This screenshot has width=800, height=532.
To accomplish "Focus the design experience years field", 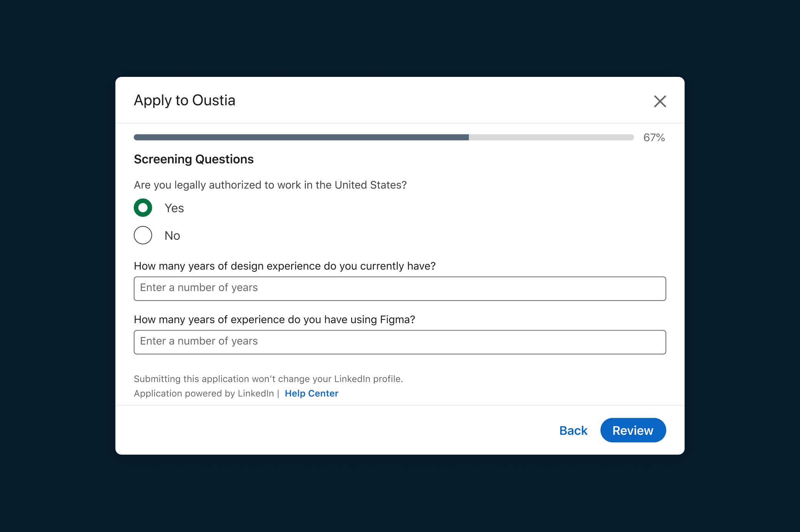I will point(400,289).
